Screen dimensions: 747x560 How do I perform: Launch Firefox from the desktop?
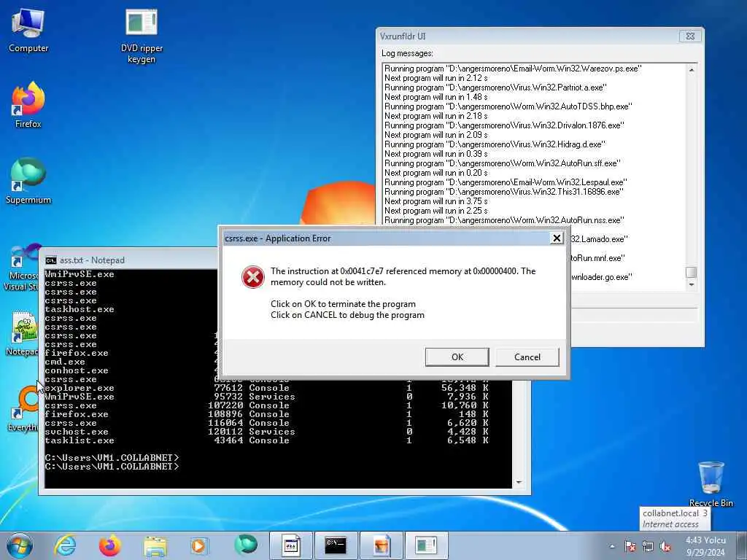coord(28,106)
